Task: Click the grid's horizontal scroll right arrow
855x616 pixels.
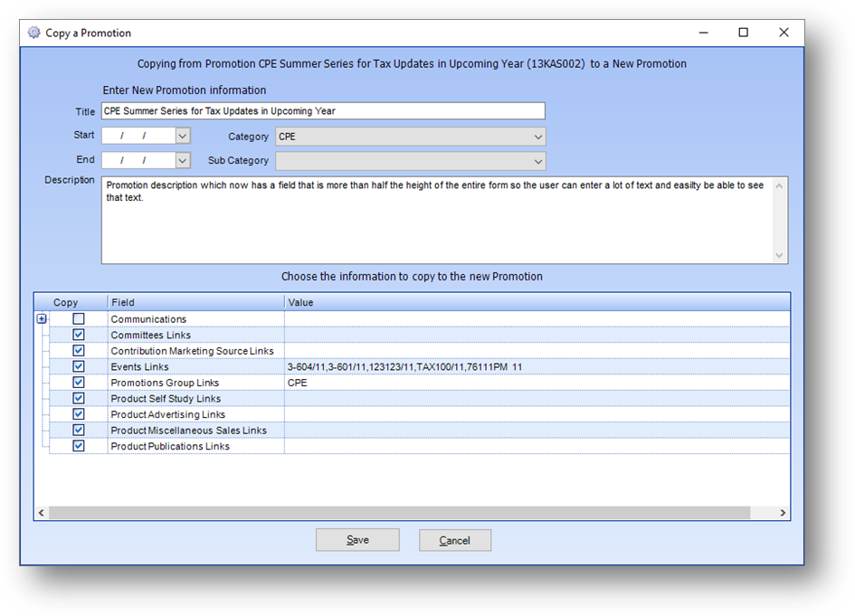Action: 783,513
